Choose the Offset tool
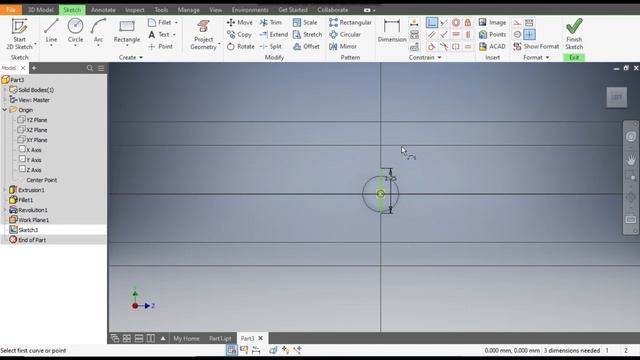The width and height of the screenshot is (640, 360). 306,47
